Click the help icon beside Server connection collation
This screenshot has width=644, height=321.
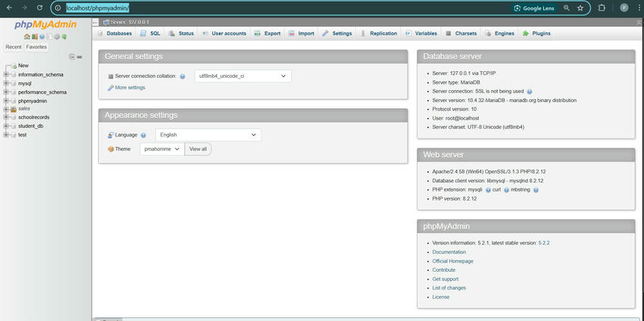coord(183,76)
